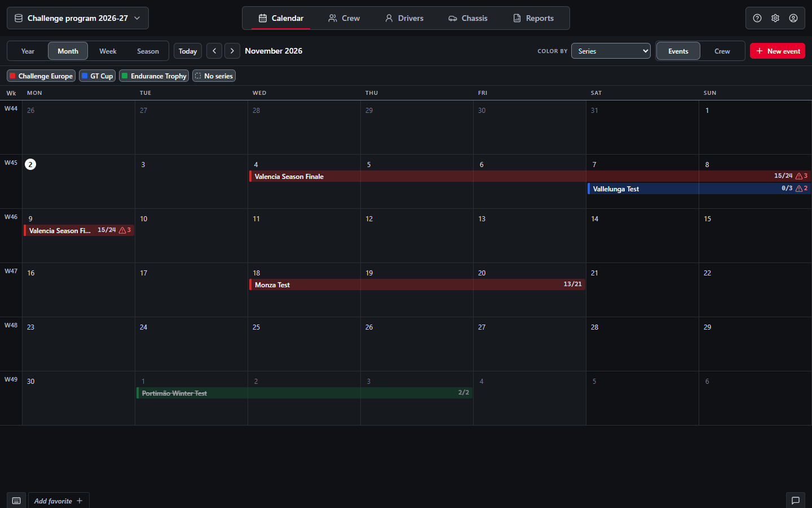
Task: Select date 25 cell number
Action: [x=256, y=327]
